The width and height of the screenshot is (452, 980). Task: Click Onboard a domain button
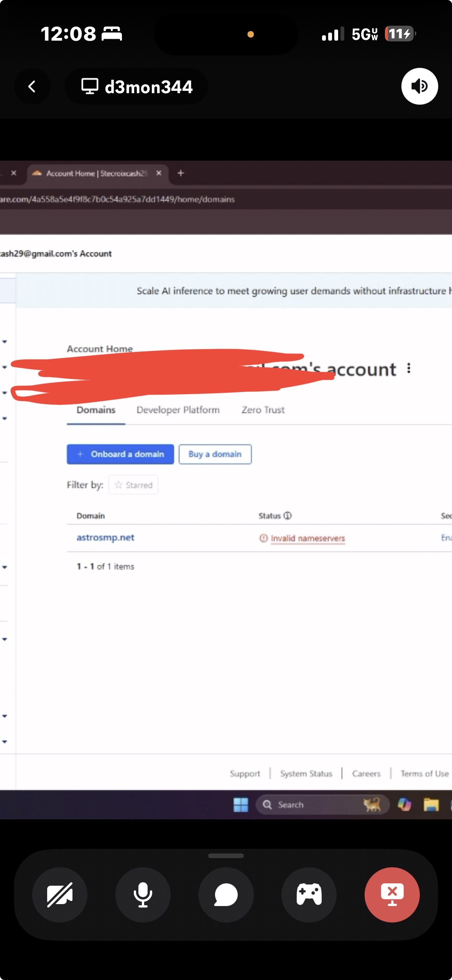tap(120, 454)
